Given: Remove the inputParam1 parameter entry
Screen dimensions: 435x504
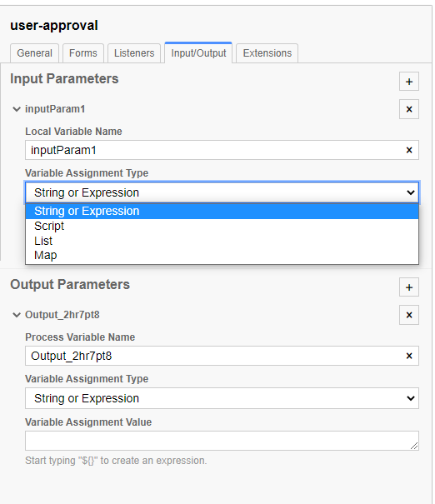Looking at the screenshot, I should tap(408, 109).
